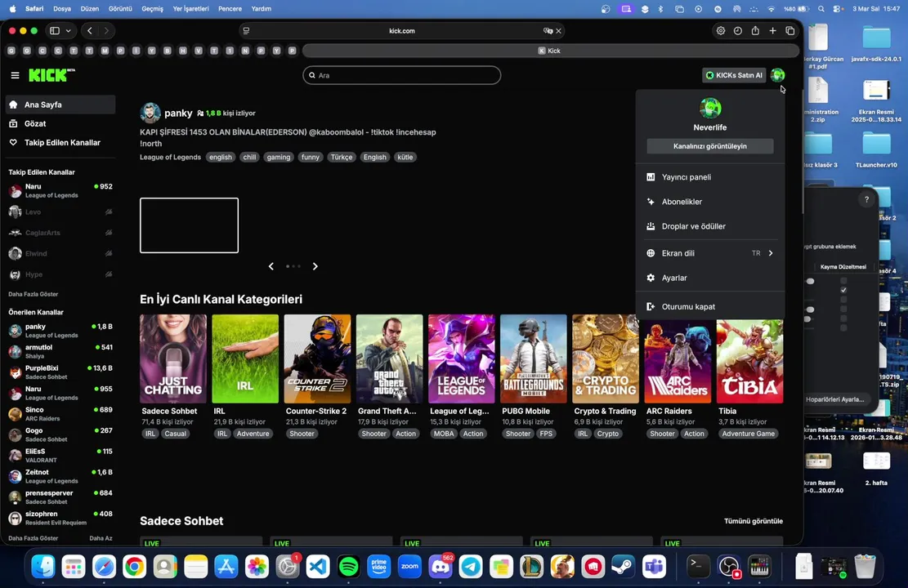Click the KICKs Satın Al button
This screenshot has width=908, height=588.
[x=734, y=75]
